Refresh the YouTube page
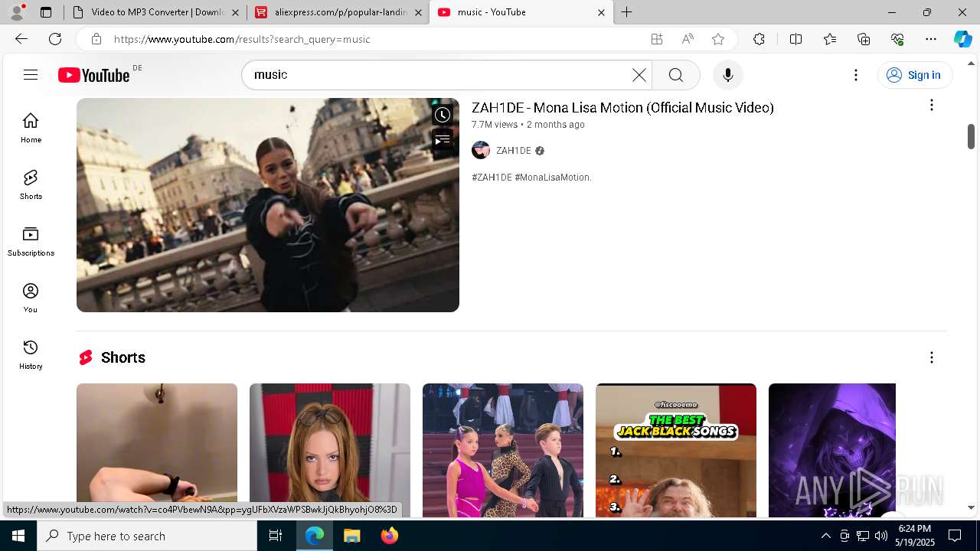The height and width of the screenshot is (551, 980). click(55, 39)
